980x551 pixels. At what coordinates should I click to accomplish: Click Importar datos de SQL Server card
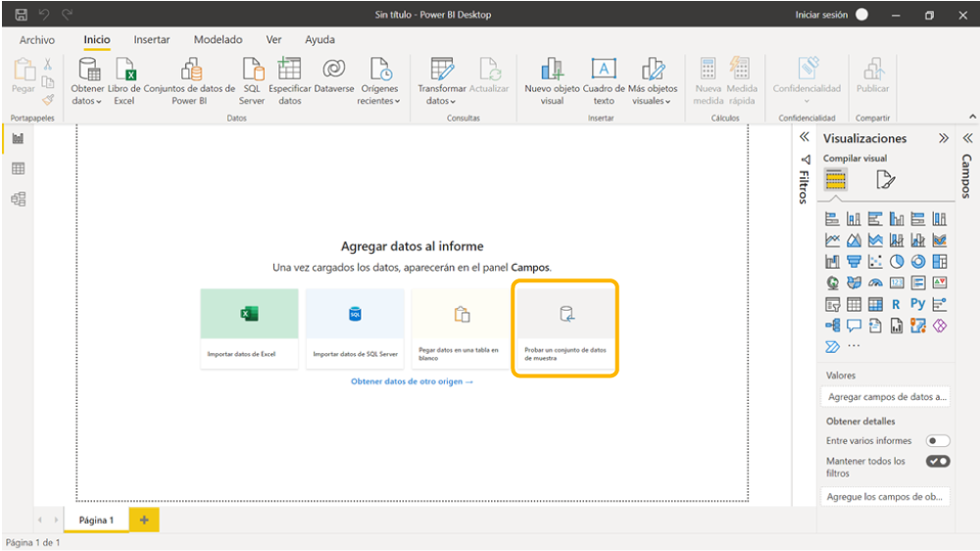[355, 328]
